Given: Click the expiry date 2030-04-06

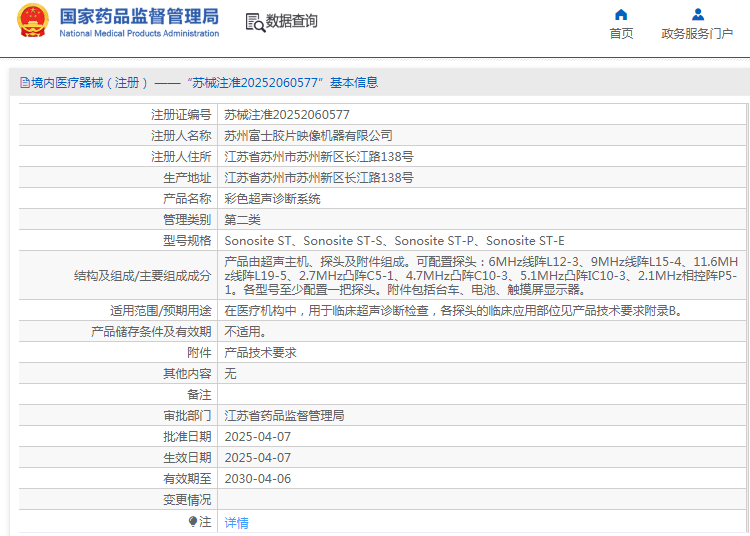Looking at the screenshot, I should (258, 479).
